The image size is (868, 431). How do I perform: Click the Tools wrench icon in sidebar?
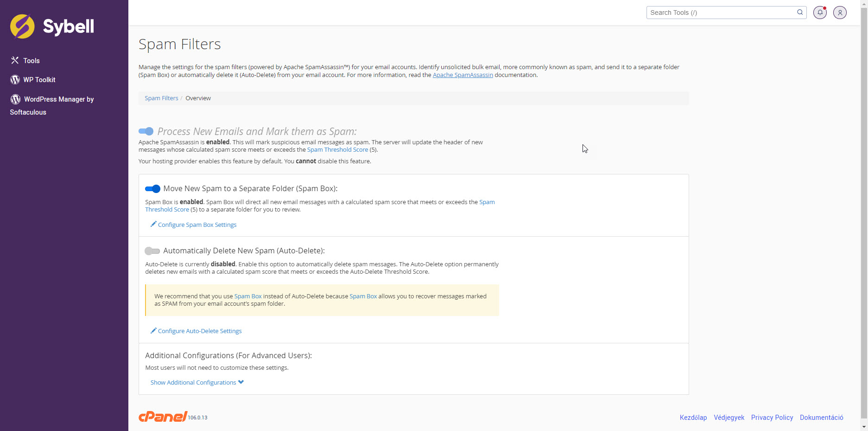[x=15, y=60]
